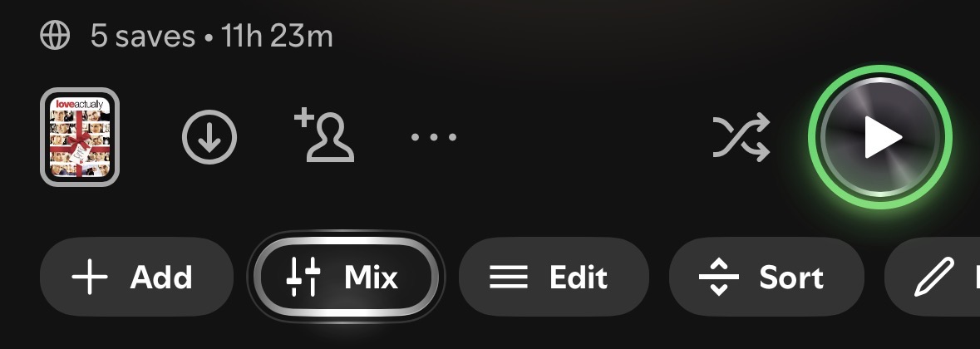Image resolution: width=980 pixels, height=349 pixels.
Task: Open more options via three dots
Action: (434, 137)
